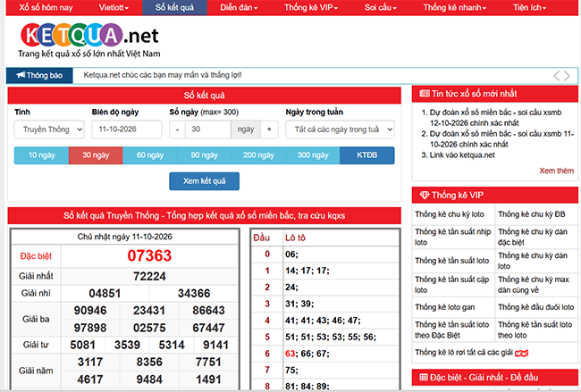Image resolution: width=581 pixels, height=392 pixels.
Task: Click the Chủ nhật ngày 11-10-2026 heading
Action: (124, 237)
